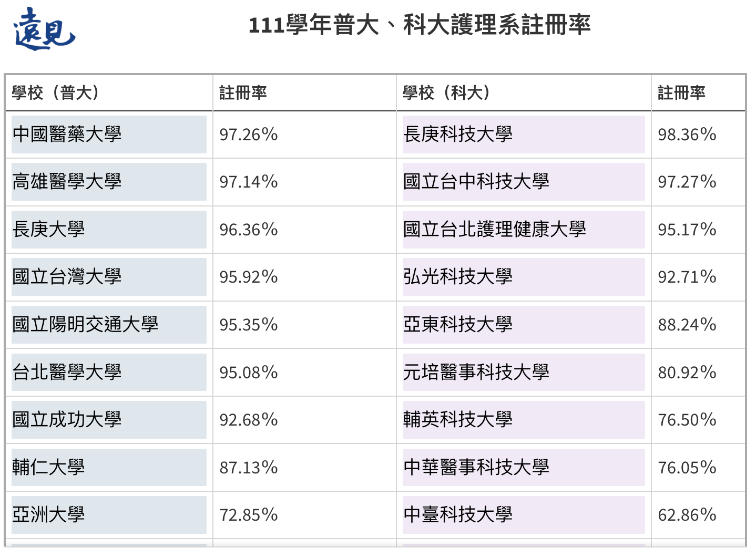Select the 98.36% rate value

point(687,135)
